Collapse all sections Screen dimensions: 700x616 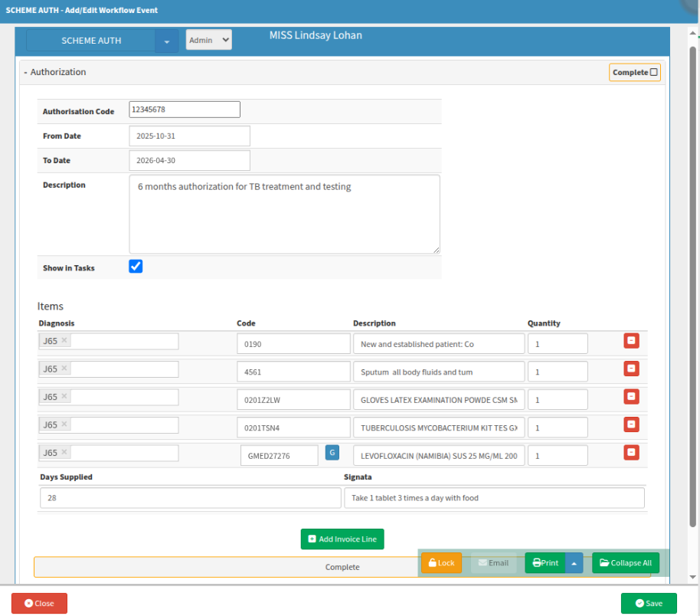626,563
